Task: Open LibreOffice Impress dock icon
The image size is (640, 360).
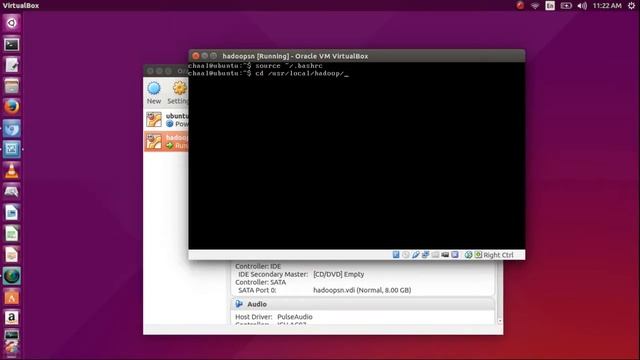Action: [x=11, y=255]
